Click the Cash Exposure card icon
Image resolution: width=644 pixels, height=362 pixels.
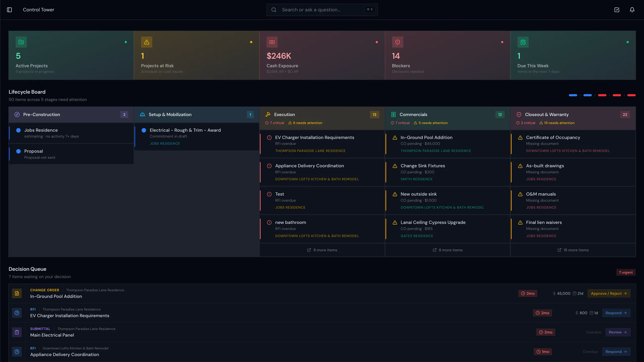click(272, 42)
